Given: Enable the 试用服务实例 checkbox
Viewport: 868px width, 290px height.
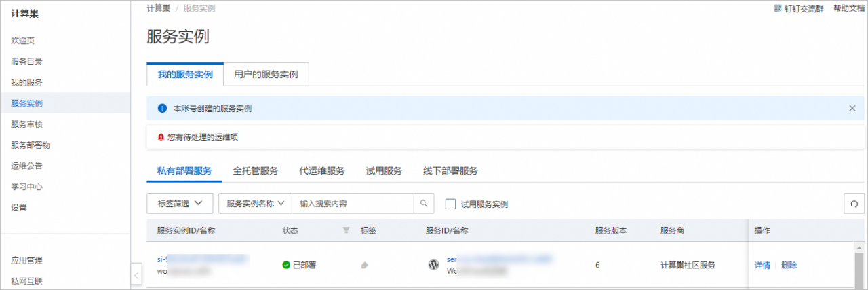Looking at the screenshot, I should click(450, 204).
